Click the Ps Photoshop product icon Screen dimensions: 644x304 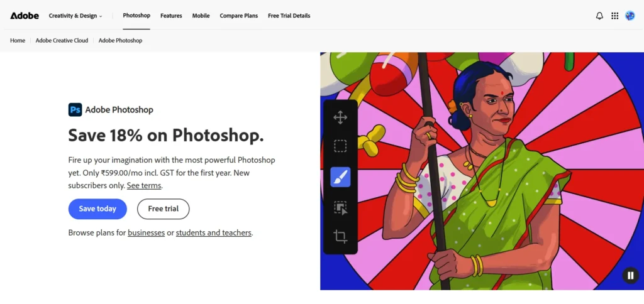click(75, 109)
